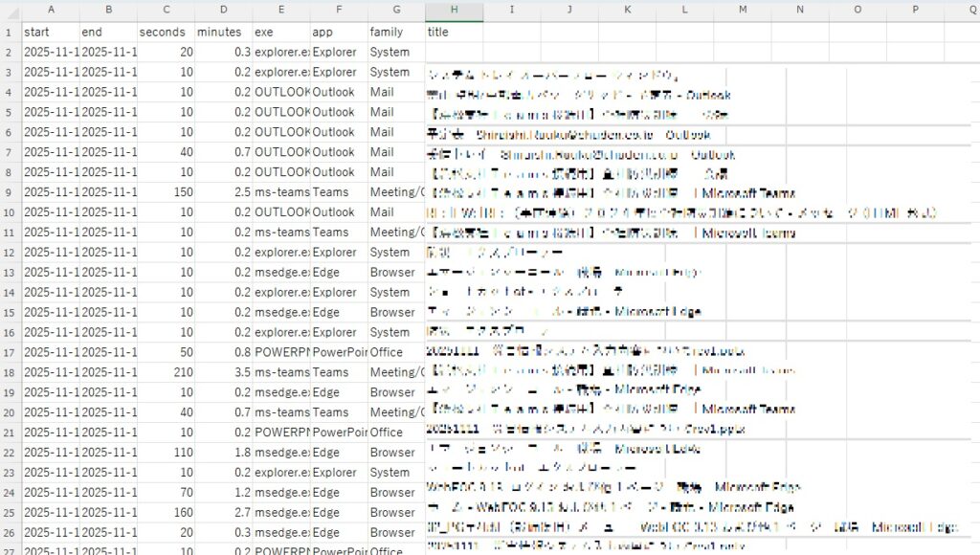
Task: Click the cell showing 210 seconds
Action: pos(166,372)
